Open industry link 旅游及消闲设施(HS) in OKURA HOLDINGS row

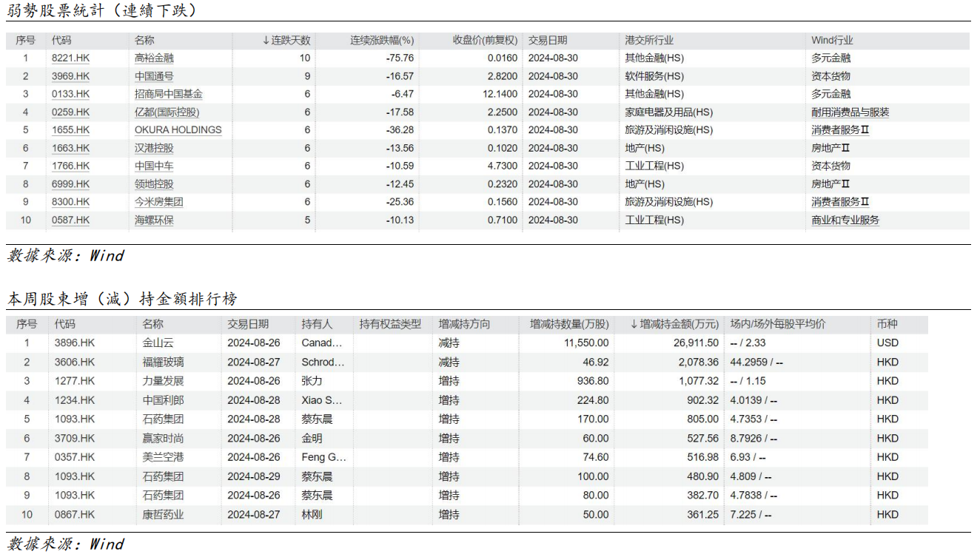[669, 130]
